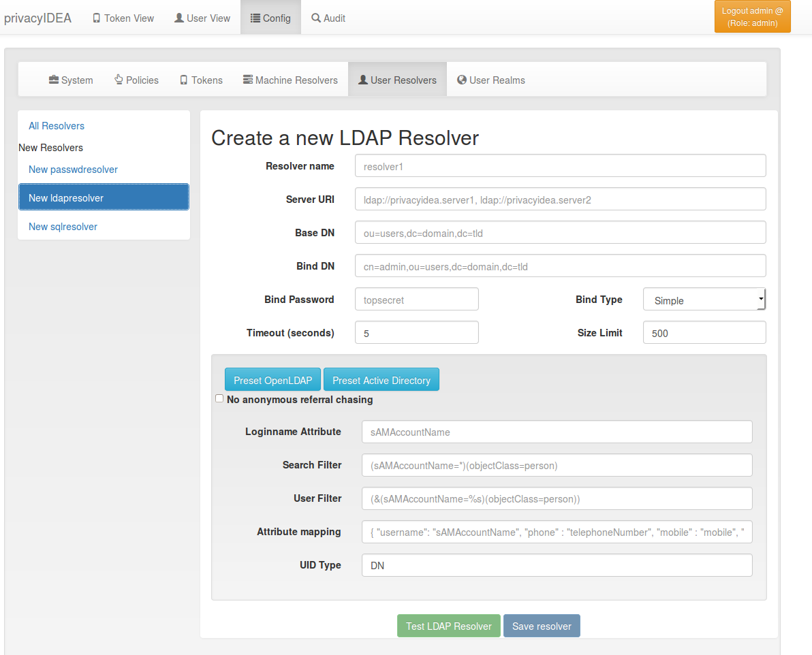Focus the User Filter field
This screenshot has height=655, width=812.
coord(557,498)
